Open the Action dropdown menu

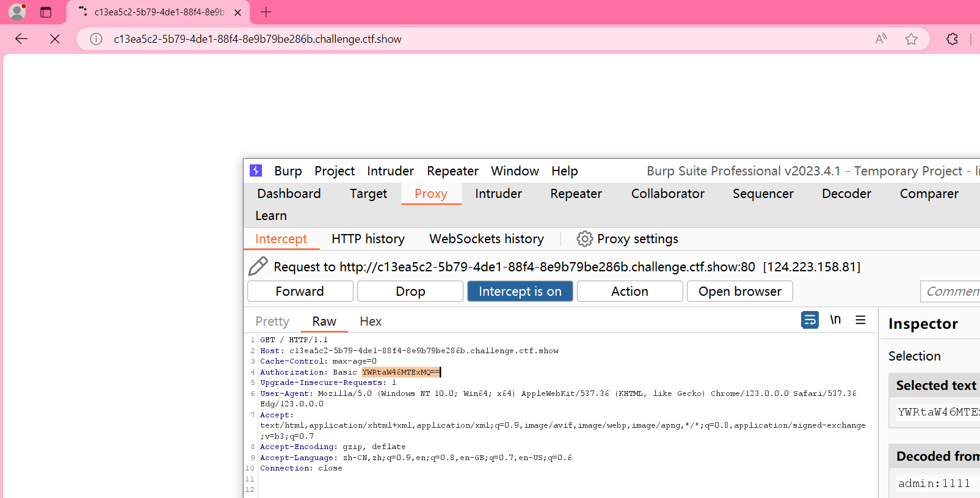coord(630,291)
